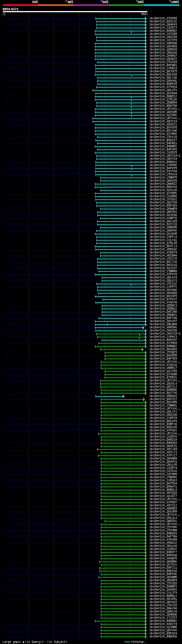
Task: Open hit UniRef100_C5WN91
Action: coord(163,406)
